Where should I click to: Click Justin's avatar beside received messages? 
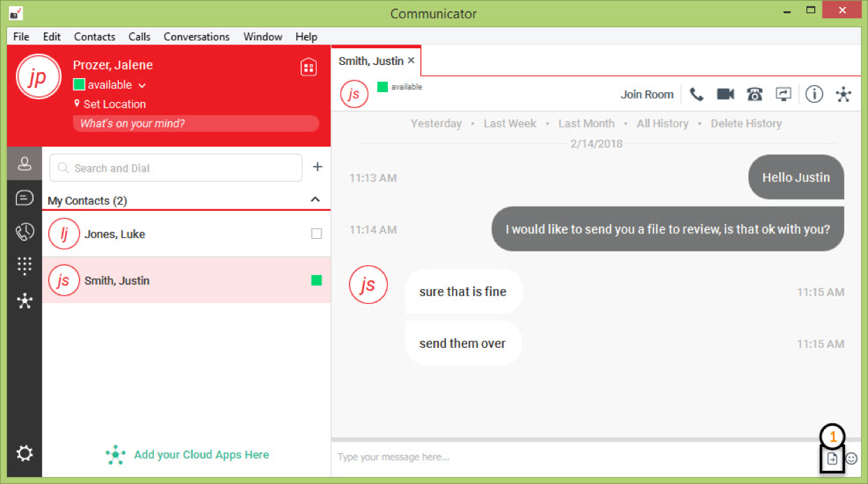click(368, 284)
